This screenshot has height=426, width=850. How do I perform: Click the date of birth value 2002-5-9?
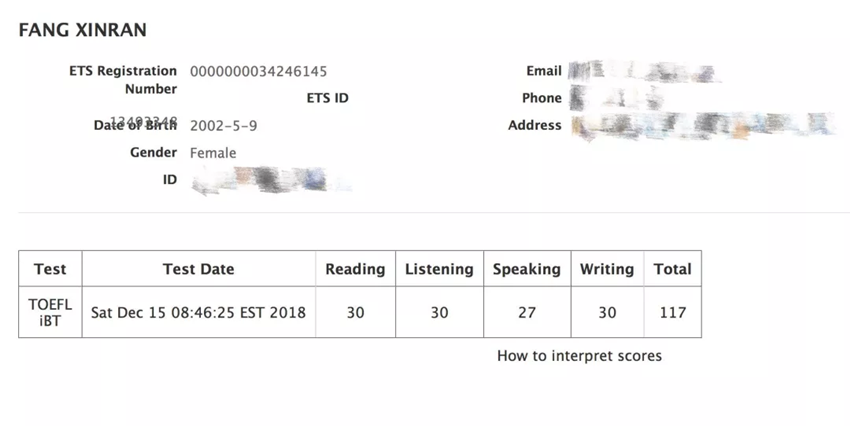[223, 125]
